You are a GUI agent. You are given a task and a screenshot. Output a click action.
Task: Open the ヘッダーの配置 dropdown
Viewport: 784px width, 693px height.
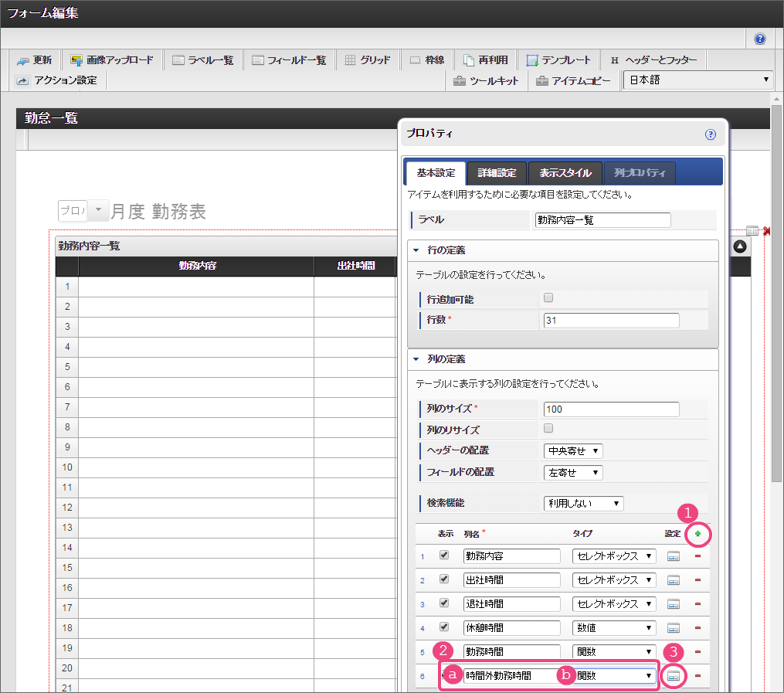(x=573, y=450)
